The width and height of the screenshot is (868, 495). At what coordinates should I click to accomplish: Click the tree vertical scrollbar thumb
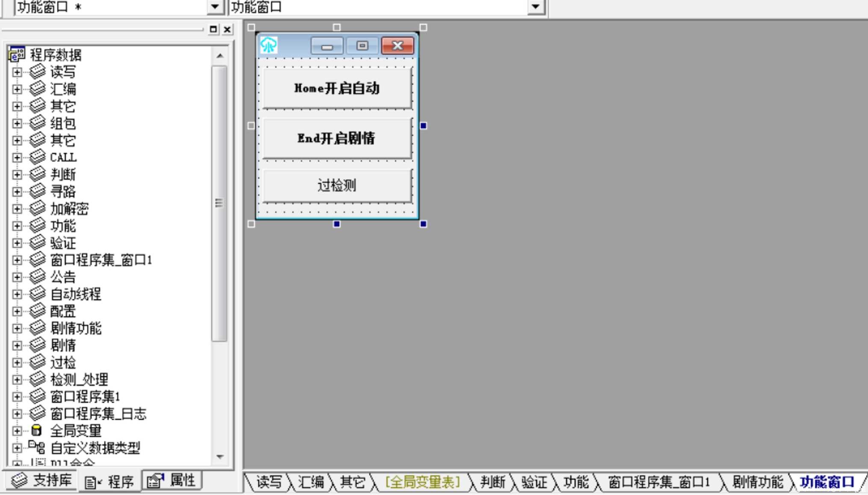(220, 203)
